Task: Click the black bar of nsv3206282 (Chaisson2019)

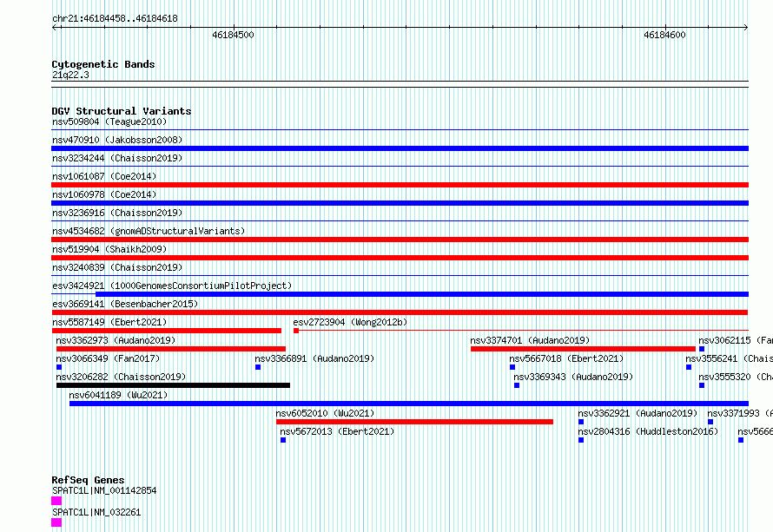Action: pyautogui.click(x=173, y=385)
